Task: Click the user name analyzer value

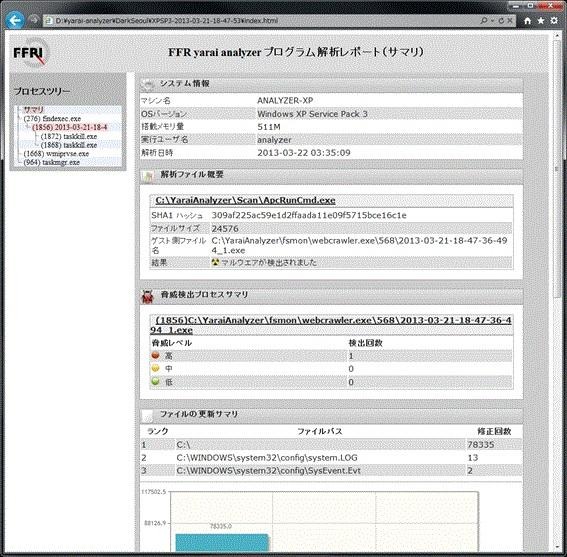Action: pyautogui.click(x=274, y=140)
